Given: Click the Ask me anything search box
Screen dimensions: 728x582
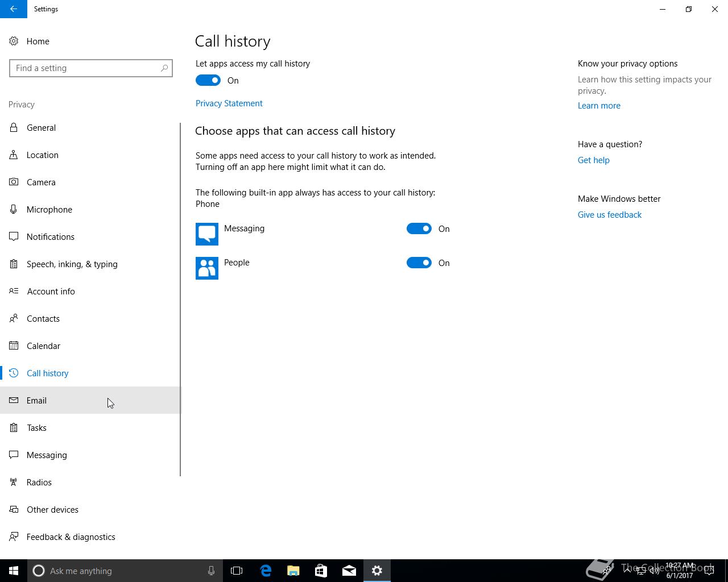Looking at the screenshot, I should [x=124, y=571].
